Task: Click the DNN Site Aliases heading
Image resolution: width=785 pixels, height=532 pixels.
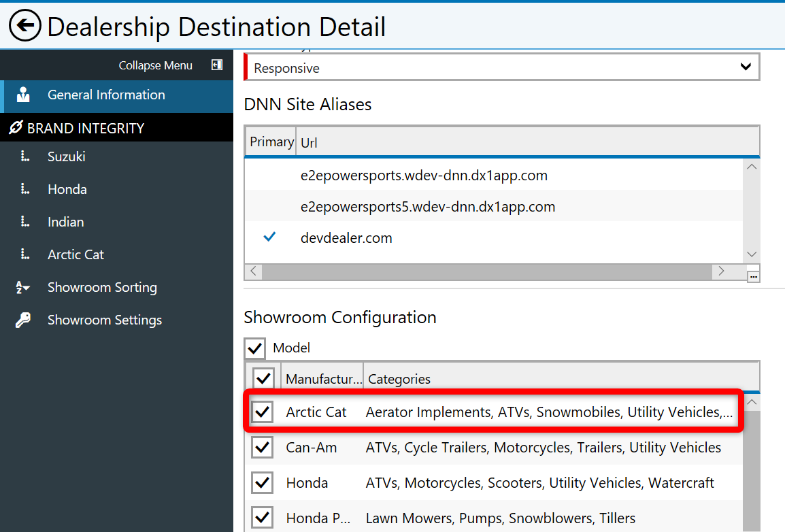Action: pos(307,104)
